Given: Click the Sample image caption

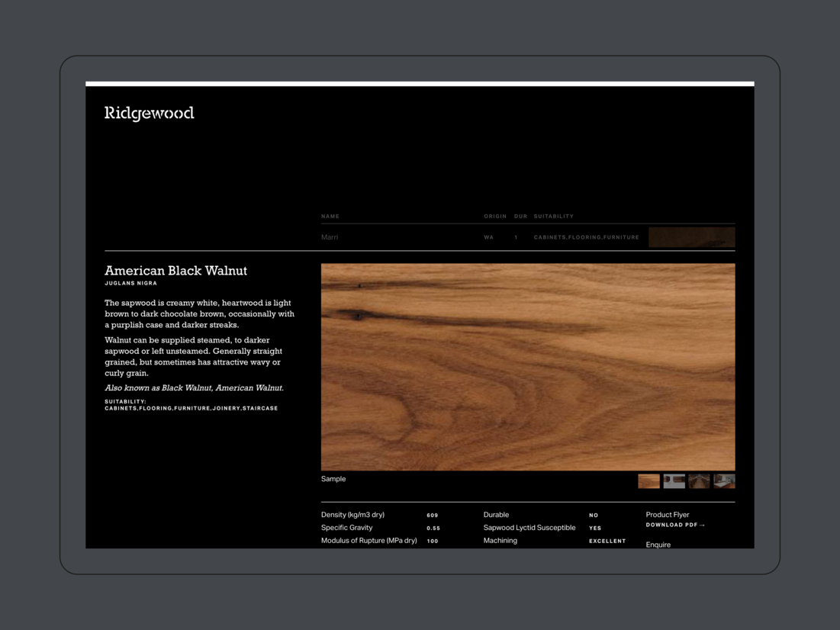Looking at the screenshot, I should pyautogui.click(x=333, y=479).
